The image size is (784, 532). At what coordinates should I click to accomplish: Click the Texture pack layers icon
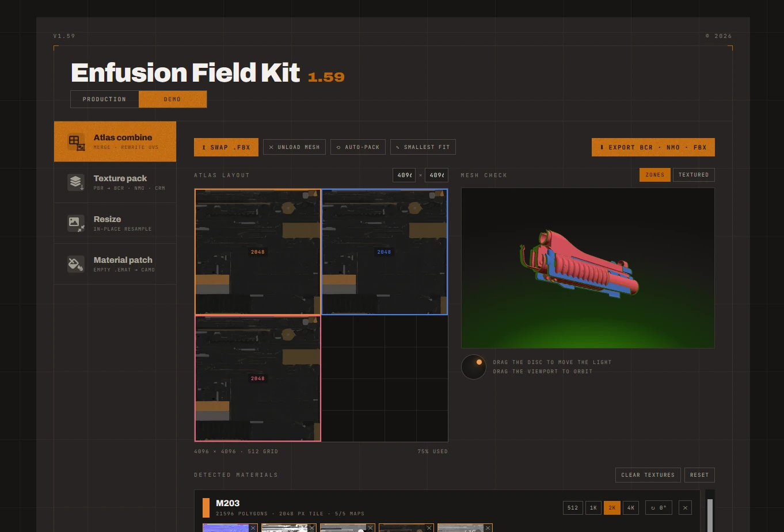click(x=76, y=182)
